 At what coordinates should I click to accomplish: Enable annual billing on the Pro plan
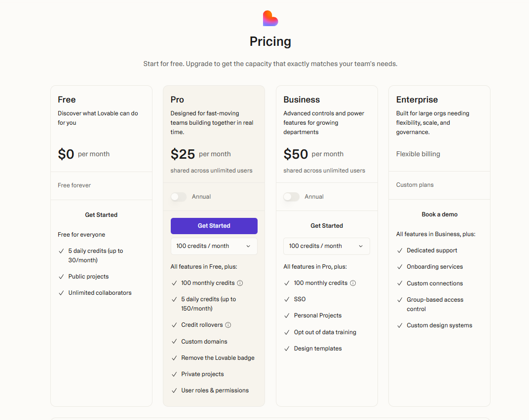(x=179, y=197)
